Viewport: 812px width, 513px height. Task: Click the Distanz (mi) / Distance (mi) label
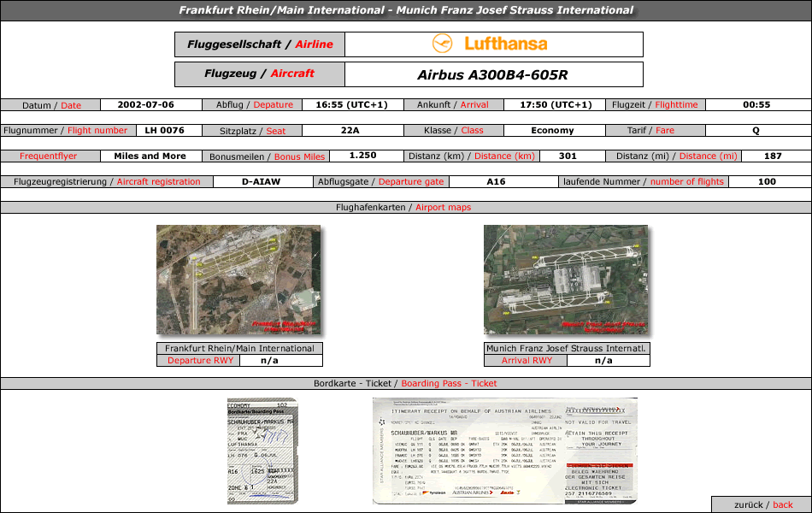(x=674, y=156)
